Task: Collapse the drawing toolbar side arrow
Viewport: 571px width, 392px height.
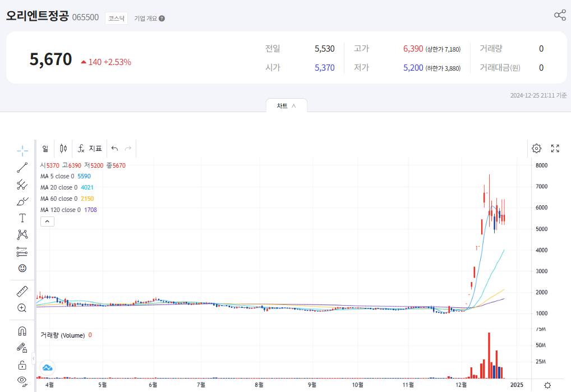Action: [x=34, y=358]
